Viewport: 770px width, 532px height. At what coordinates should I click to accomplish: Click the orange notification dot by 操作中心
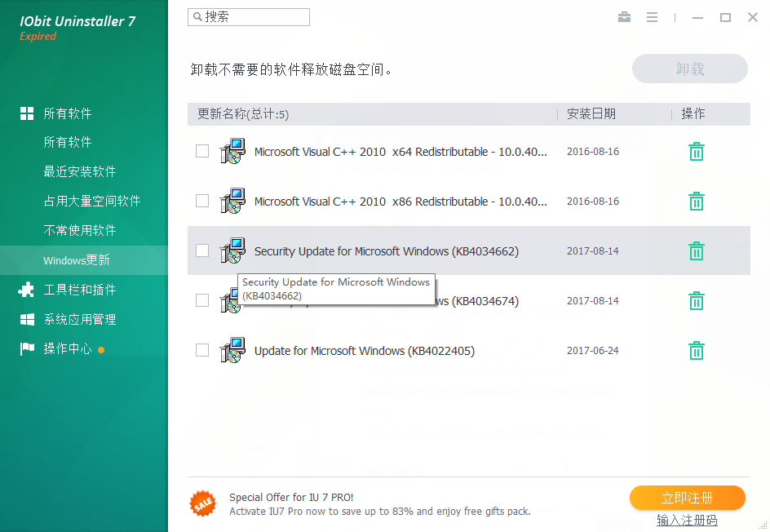[x=101, y=350]
